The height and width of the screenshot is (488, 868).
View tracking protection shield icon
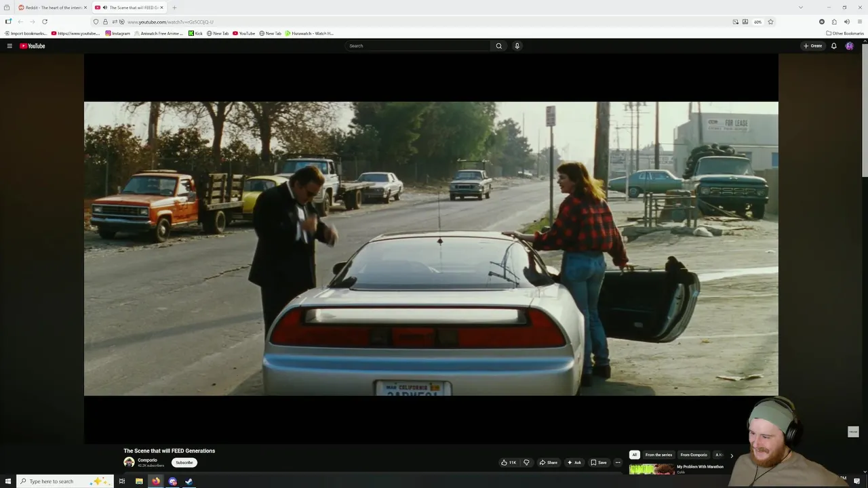click(x=96, y=22)
